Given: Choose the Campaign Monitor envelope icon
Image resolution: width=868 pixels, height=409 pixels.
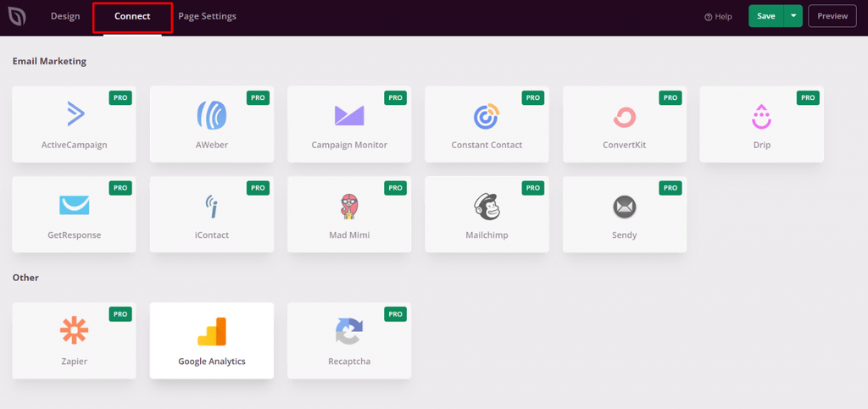Looking at the screenshot, I should (x=349, y=115).
